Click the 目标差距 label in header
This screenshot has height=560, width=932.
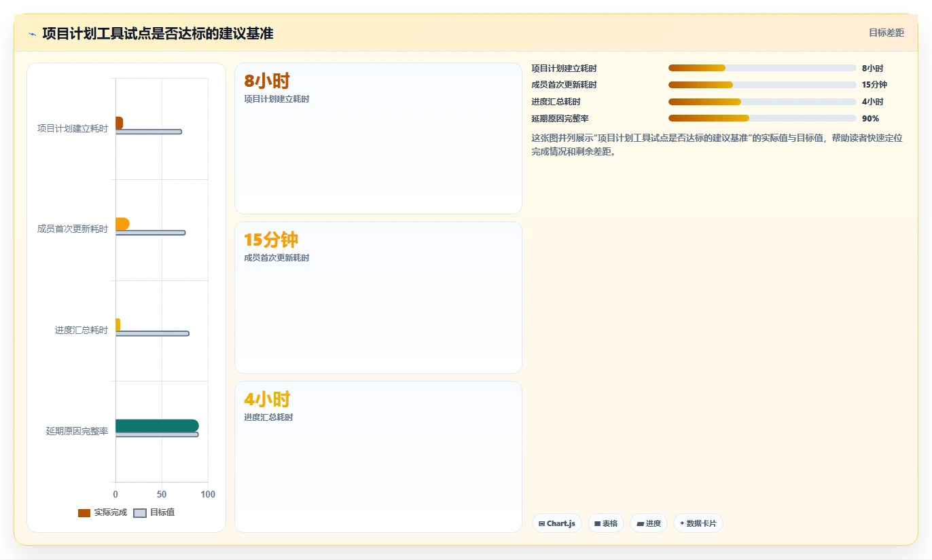[886, 33]
